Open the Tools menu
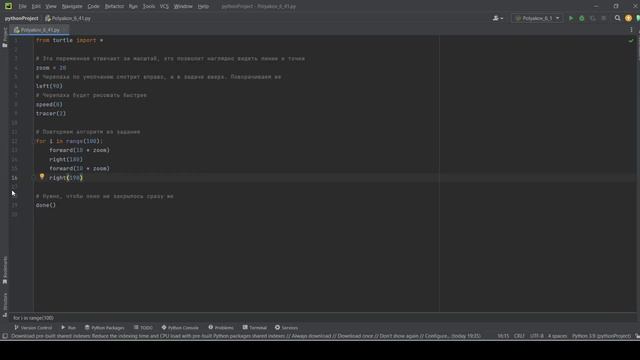The image size is (640, 360). coord(149,6)
